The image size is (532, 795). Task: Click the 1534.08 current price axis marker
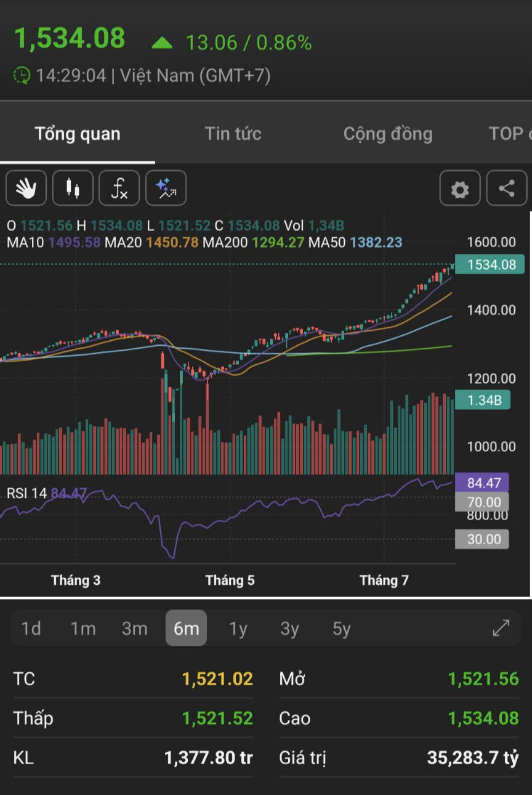click(x=490, y=264)
